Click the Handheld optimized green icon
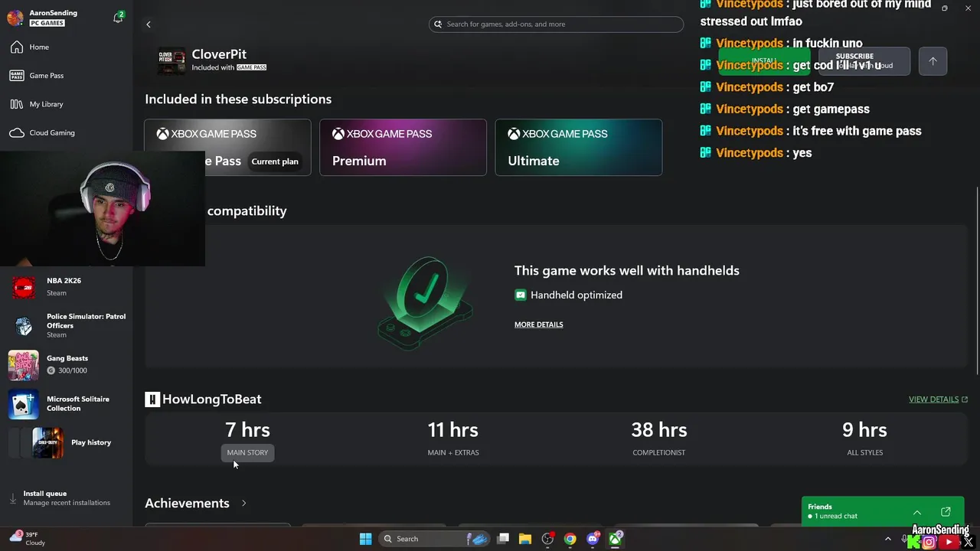The height and width of the screenshot is (551, 980). tap(521, 295)
